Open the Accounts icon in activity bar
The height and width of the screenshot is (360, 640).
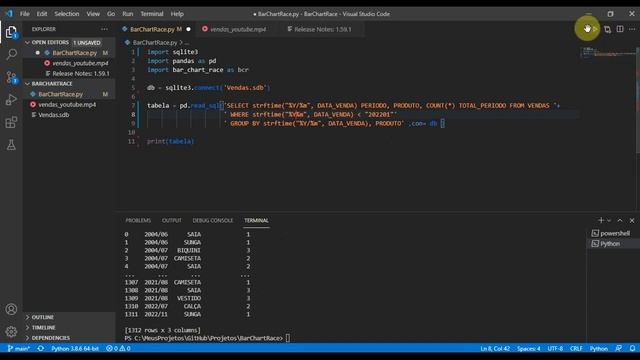point(11,309)
